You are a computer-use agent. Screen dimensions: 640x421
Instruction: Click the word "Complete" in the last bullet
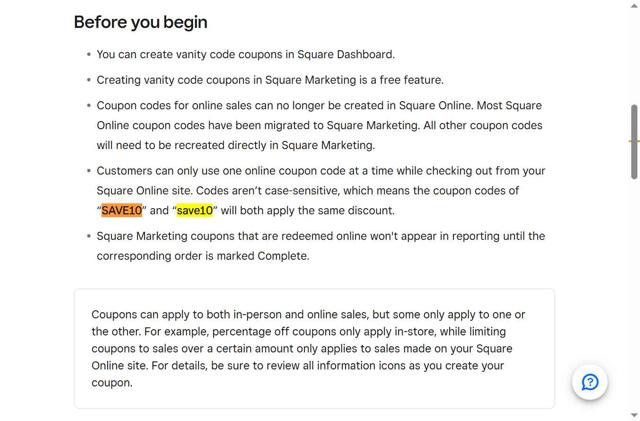coord(282,256)
